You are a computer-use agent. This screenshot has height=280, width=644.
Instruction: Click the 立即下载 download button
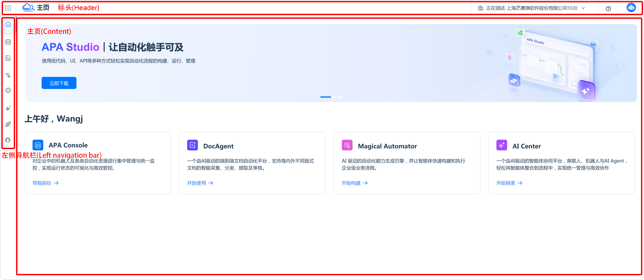tap(59, 83)
